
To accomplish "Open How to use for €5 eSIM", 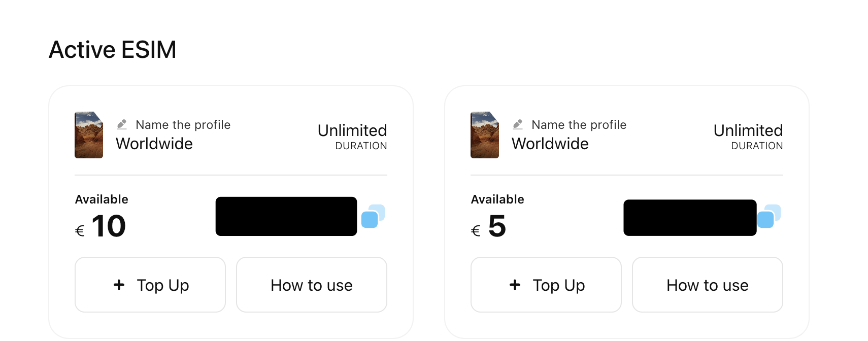I will click(x=708, y=285).
